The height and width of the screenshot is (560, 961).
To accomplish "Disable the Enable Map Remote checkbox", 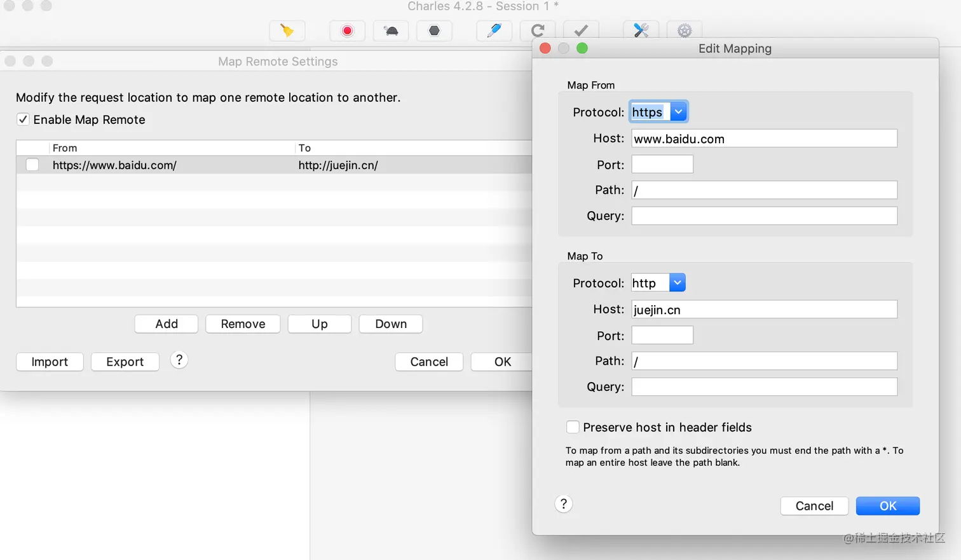I will (23, 120).
